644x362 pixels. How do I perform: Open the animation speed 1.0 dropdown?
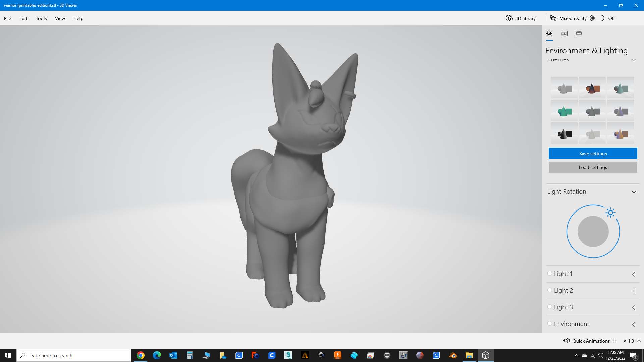pyautogui.click(x=632, y=341)
